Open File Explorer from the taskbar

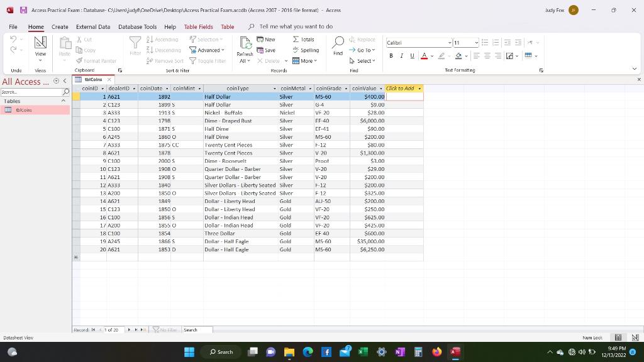pyautogui.click(x=289, y=352)
